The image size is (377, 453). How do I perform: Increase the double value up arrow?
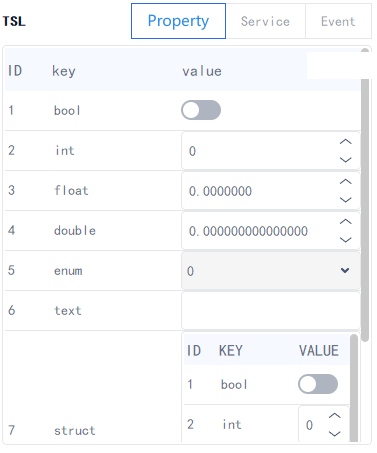pos(345,222)
